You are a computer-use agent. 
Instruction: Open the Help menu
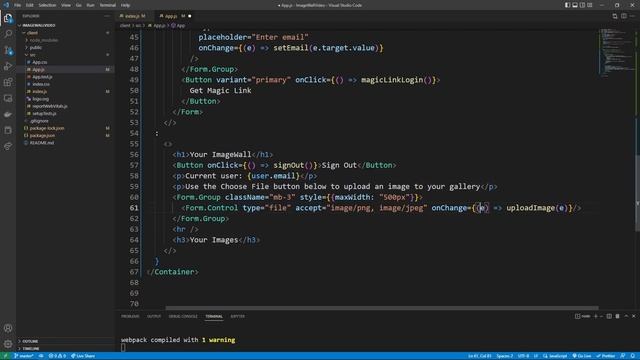pos(125,5)
